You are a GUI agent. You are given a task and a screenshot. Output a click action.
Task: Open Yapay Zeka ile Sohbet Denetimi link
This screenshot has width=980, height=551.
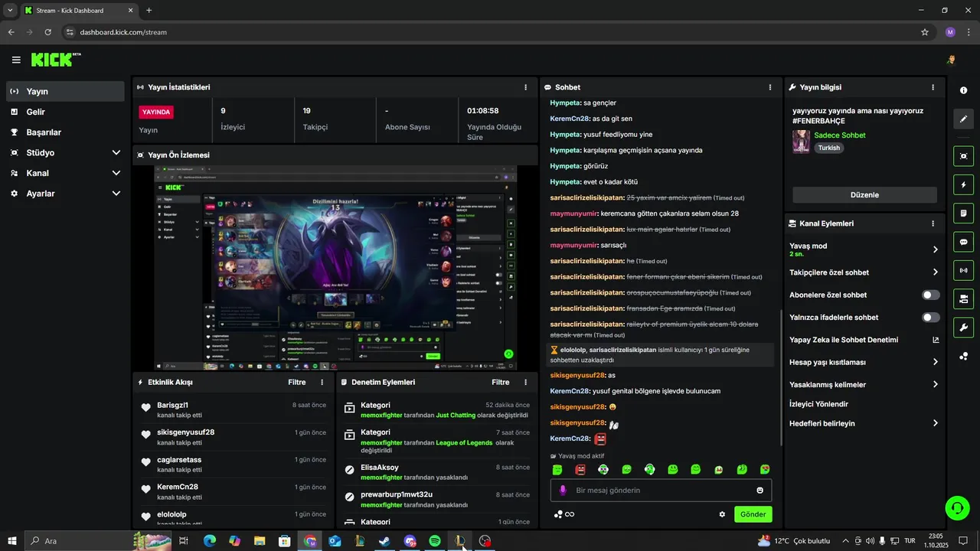pyautogui.click(x=864, y=340)
